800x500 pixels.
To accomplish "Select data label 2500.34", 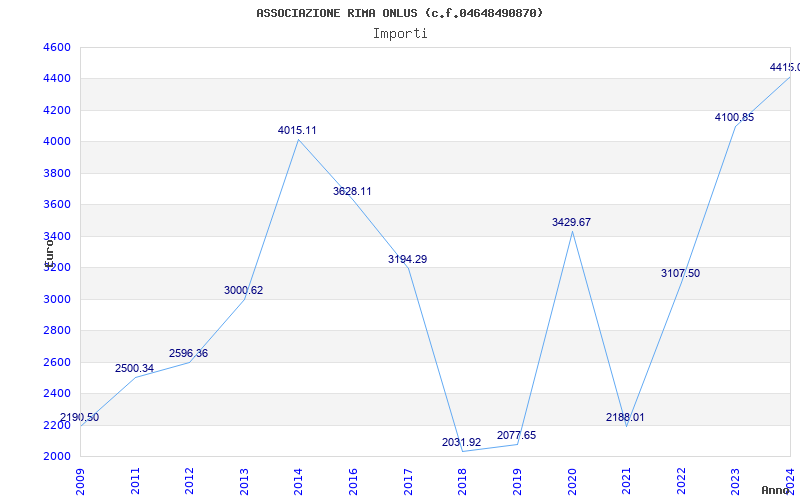I will 134,368.
